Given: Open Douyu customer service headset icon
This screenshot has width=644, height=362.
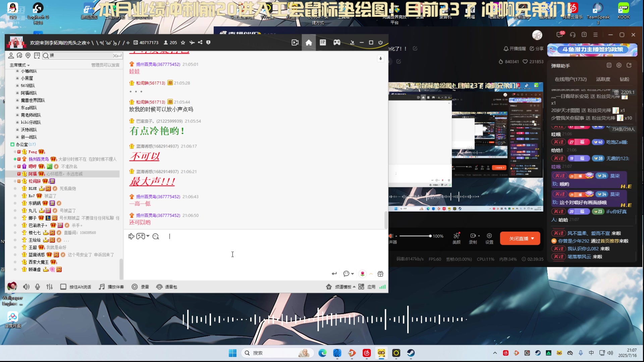Looking at the screenshot, I should pyautogui.click(x=573, y=35).
